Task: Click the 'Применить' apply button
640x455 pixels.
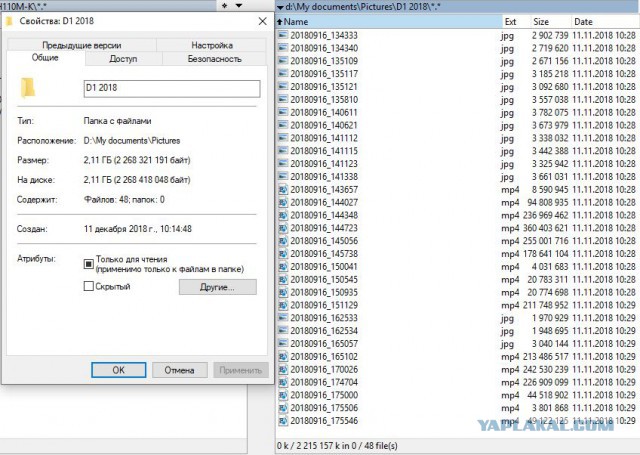Action: pos(241,370)
